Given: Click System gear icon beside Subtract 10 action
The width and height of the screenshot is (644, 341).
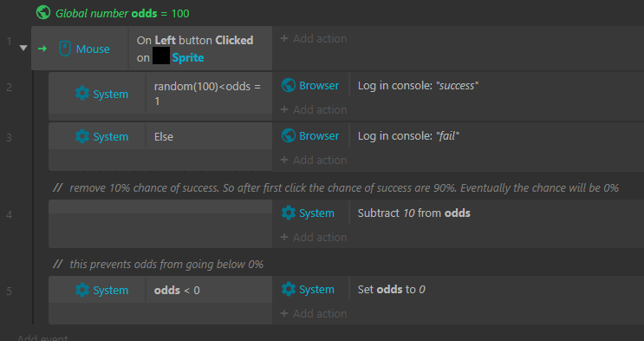Looking at the screenshot, I should tap(289, 213).
